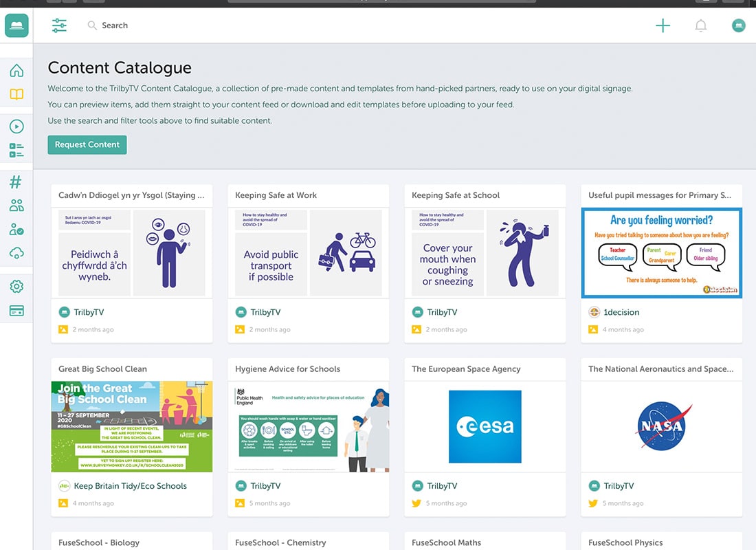The width and height of the screenshot is (756, 550).
Task: Open the 'FuseSchool - Chemistry' card title
Action: tap(280, 542)
